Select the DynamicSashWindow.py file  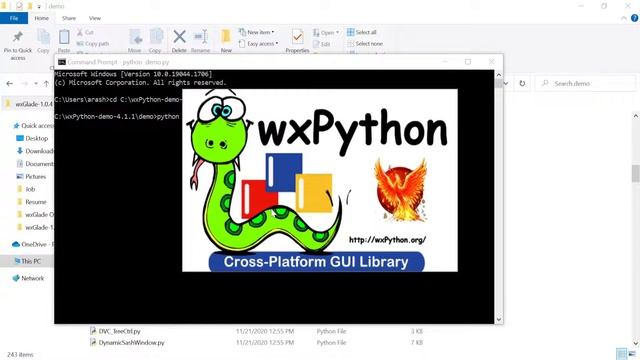coord(127,342)
